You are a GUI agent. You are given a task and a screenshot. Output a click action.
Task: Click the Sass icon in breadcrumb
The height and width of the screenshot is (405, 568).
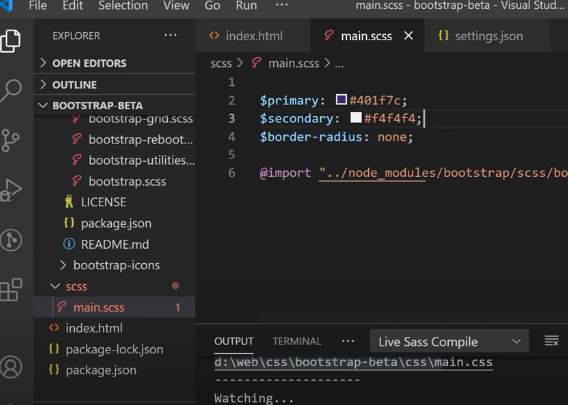(256, 63)
